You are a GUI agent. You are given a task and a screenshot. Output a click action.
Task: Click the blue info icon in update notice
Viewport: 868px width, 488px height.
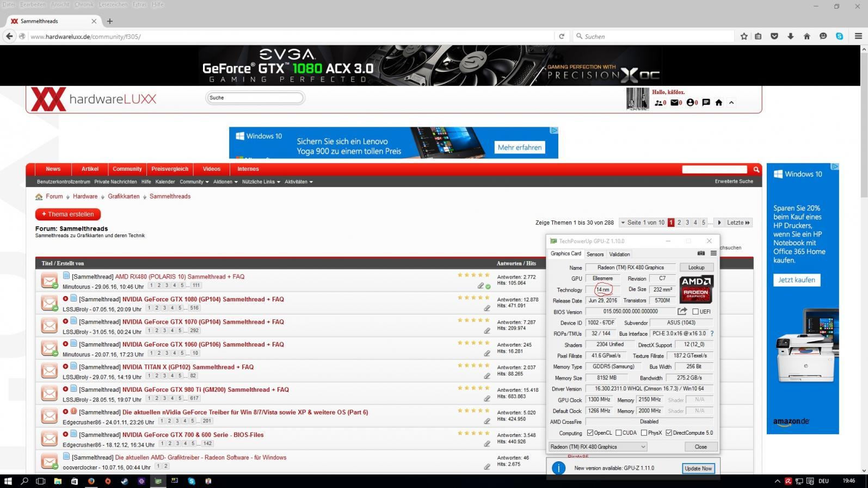pos(558,468)
